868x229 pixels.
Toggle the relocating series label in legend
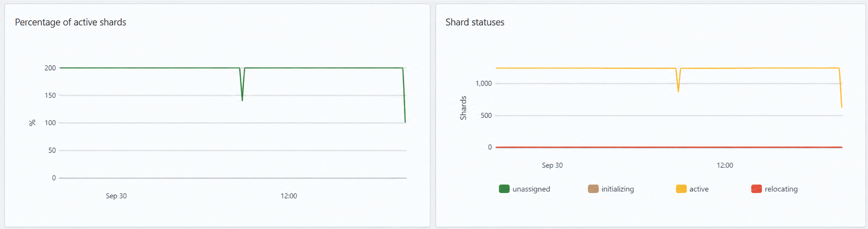click(x=781, y=189)
